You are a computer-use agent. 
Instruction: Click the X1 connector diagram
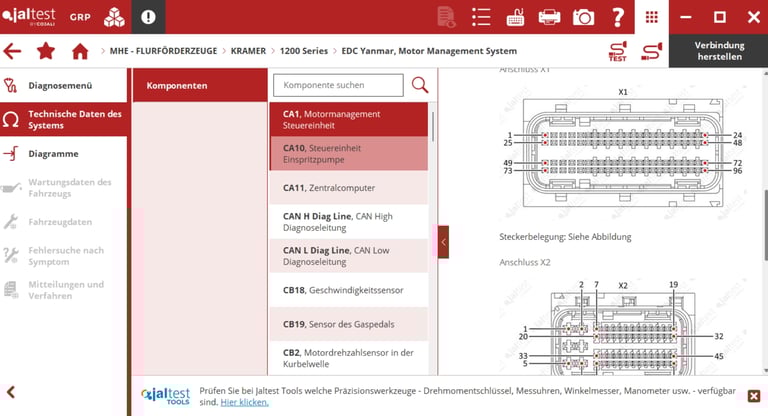tap(623, 152)
